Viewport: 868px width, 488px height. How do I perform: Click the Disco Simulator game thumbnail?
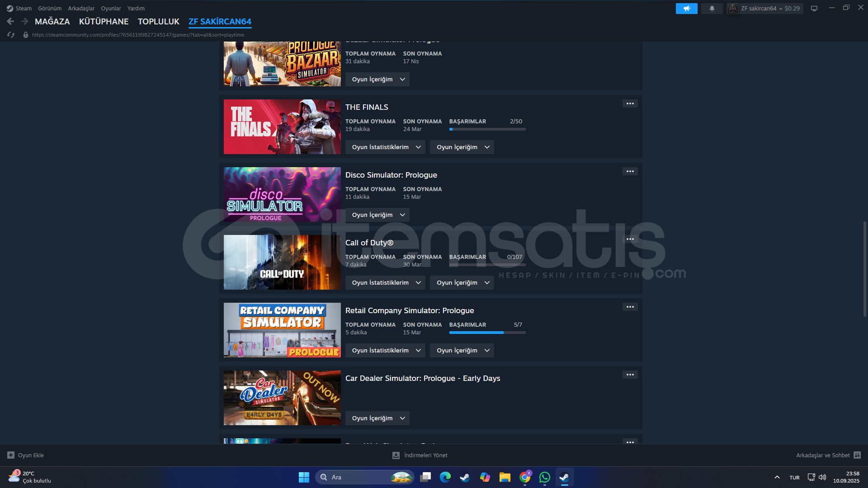point(282,194)
